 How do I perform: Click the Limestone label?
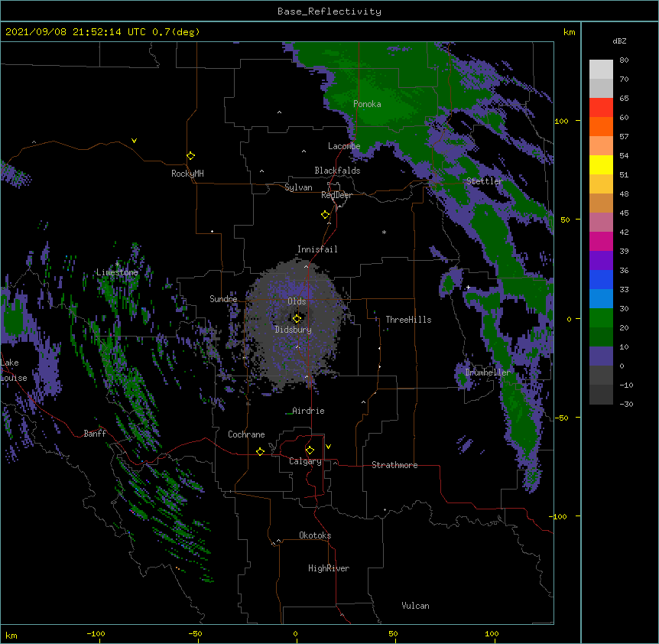click(117, 272)
